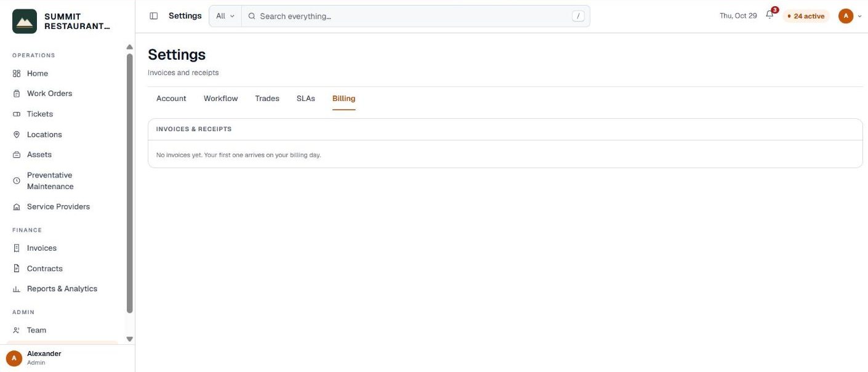Click the 'Invoices and receipts' subtitle
The width and height of the screenshot is (868, 372).
tap(183, 73)
